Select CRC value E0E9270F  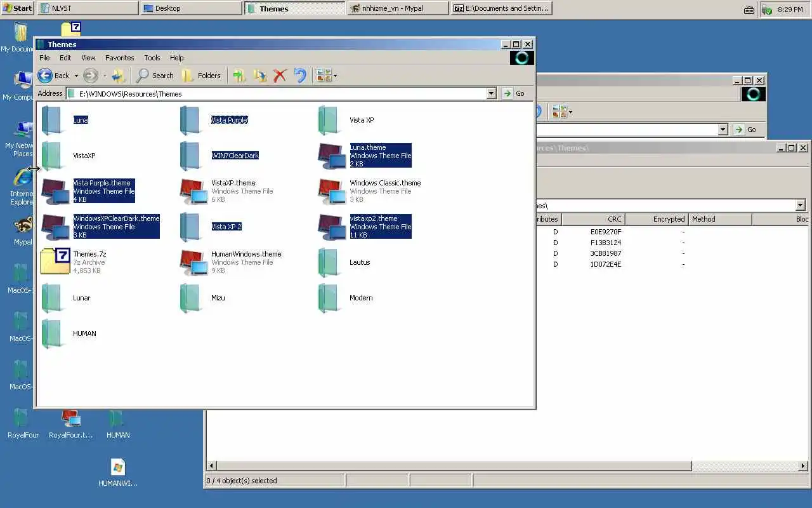(x=606, y=232)
